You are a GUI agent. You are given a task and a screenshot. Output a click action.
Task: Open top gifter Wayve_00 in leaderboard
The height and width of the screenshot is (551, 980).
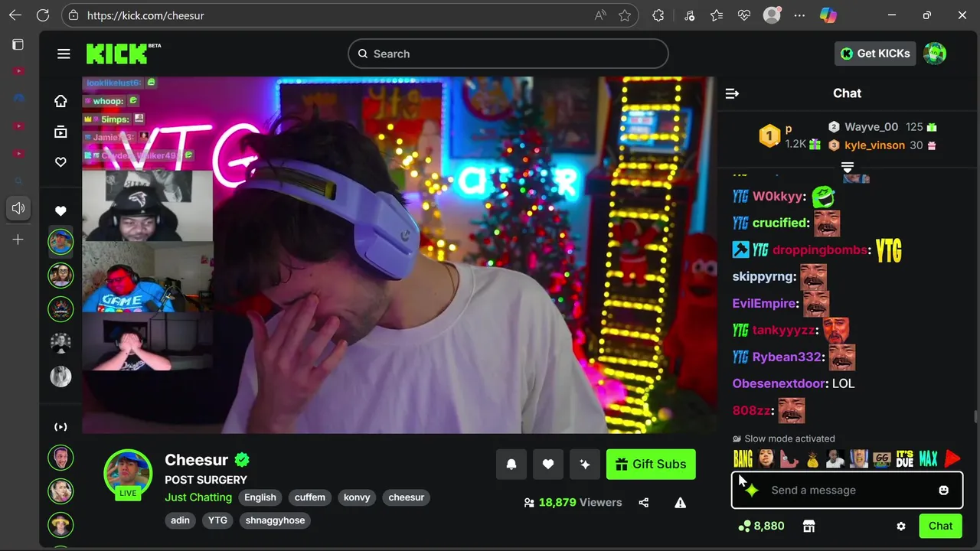(871, 127)
